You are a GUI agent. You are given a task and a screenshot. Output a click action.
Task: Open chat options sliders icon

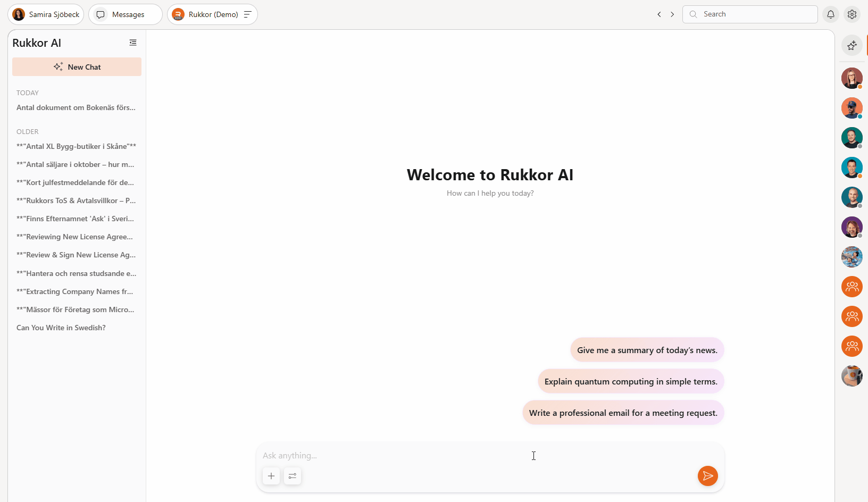pos(293,476)
